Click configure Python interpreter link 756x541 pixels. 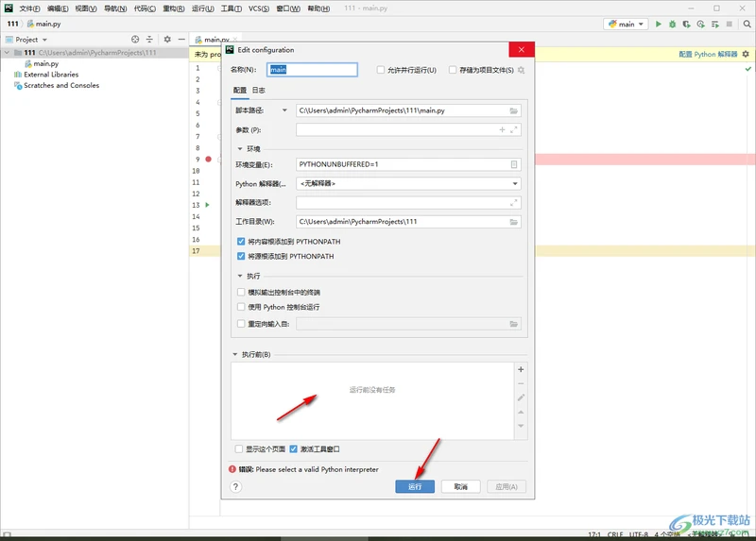click(x=708, y=55)
